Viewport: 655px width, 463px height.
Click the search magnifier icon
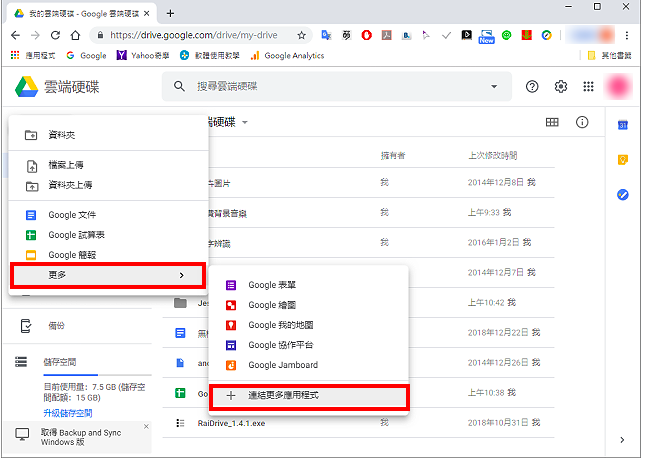[179, 86]
